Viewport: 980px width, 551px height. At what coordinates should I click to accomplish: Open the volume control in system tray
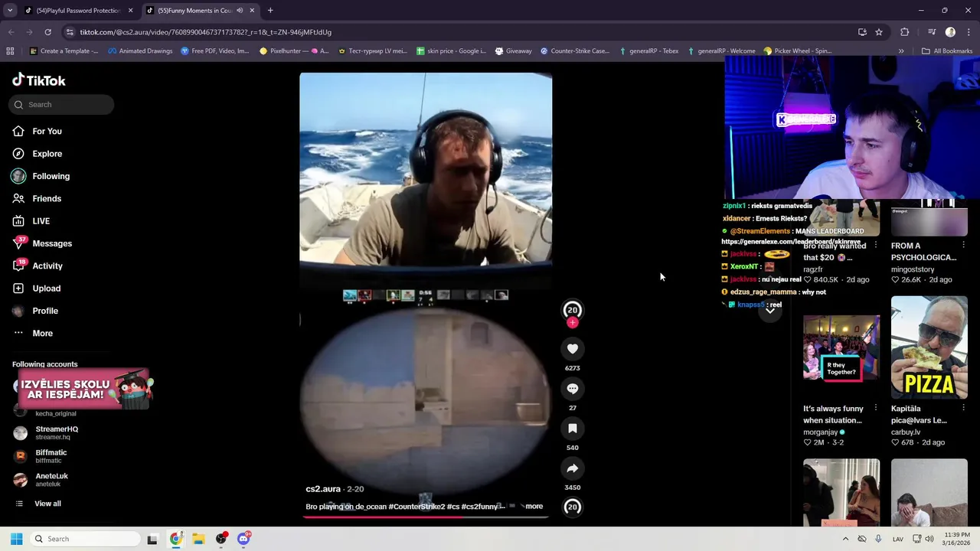[x=929, y=539]
